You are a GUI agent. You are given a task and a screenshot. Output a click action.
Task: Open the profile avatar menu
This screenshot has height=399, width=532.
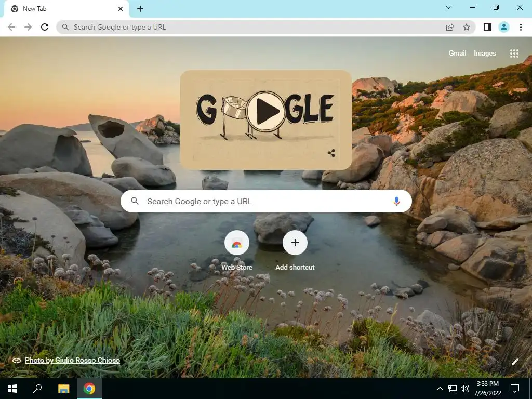(504, 27)
